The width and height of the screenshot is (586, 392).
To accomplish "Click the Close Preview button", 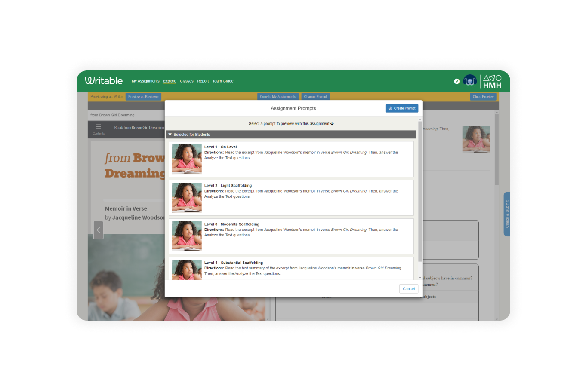I will click(x=483, y=96).
